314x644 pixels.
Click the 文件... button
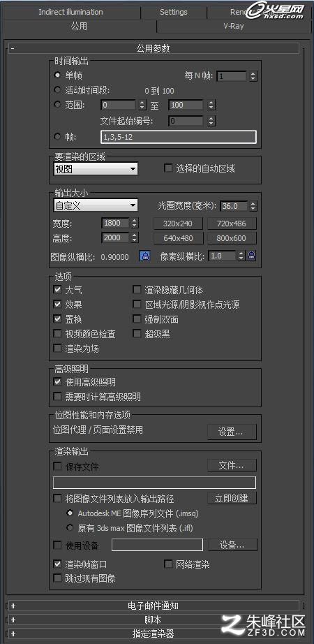tap(232, 465)
